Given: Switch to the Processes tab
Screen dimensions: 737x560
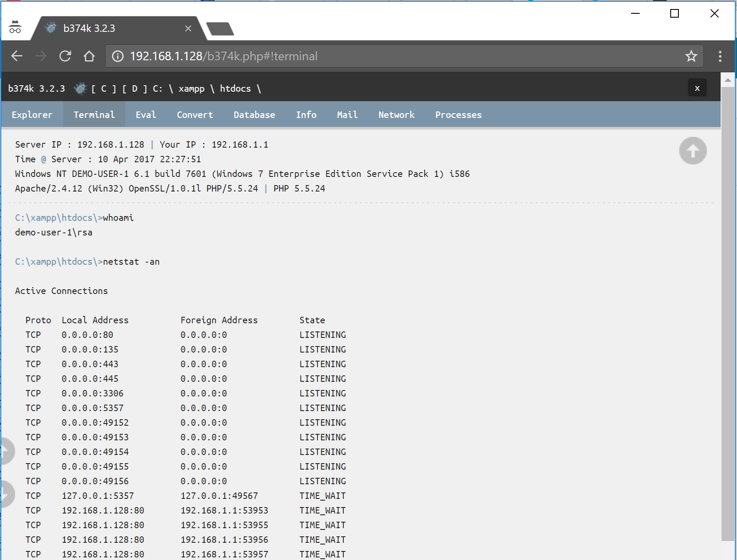Looking at the screenshot, I should click(x=458, y=114).
